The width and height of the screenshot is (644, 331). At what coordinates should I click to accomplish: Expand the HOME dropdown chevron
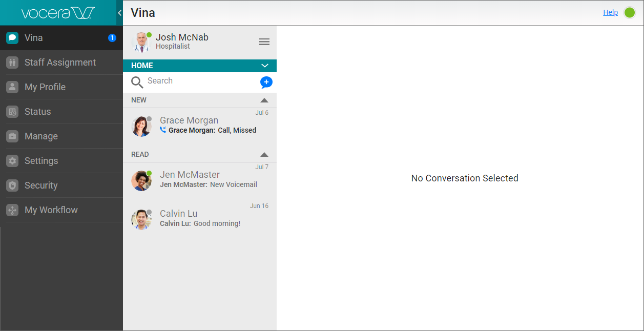pyautogui.click(x=265, y=66)
